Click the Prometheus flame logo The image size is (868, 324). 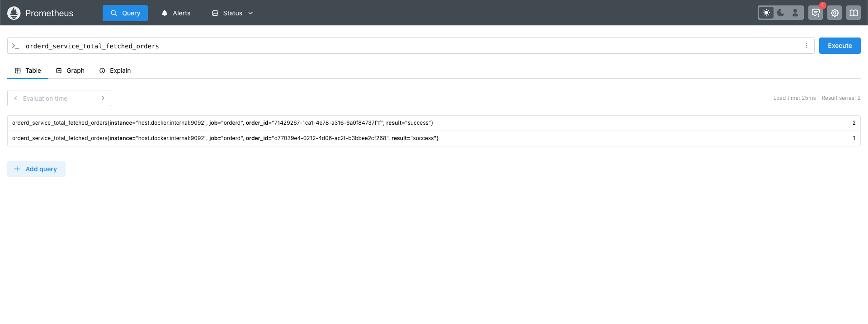point(14,13)
